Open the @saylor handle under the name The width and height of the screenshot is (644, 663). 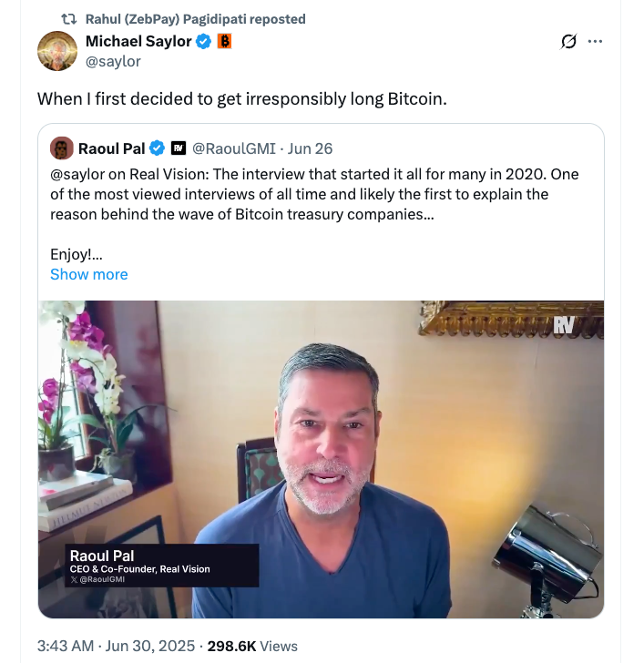(x=113, y=61)
